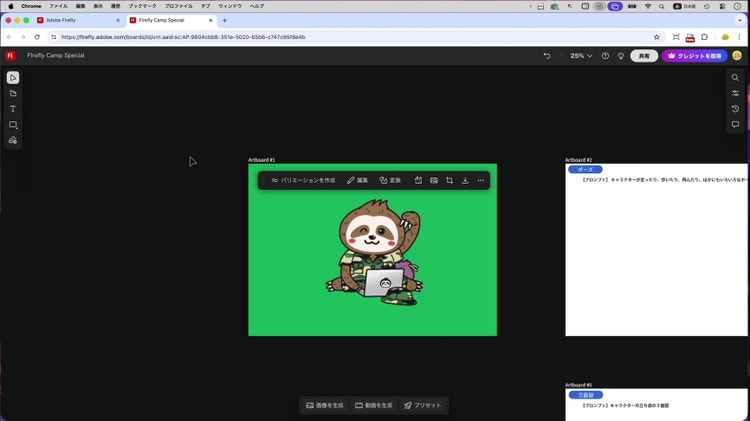Download the image via download icon
Viewport: 750px width, 421px height.
pyautogui.click(x=465, y=181)
